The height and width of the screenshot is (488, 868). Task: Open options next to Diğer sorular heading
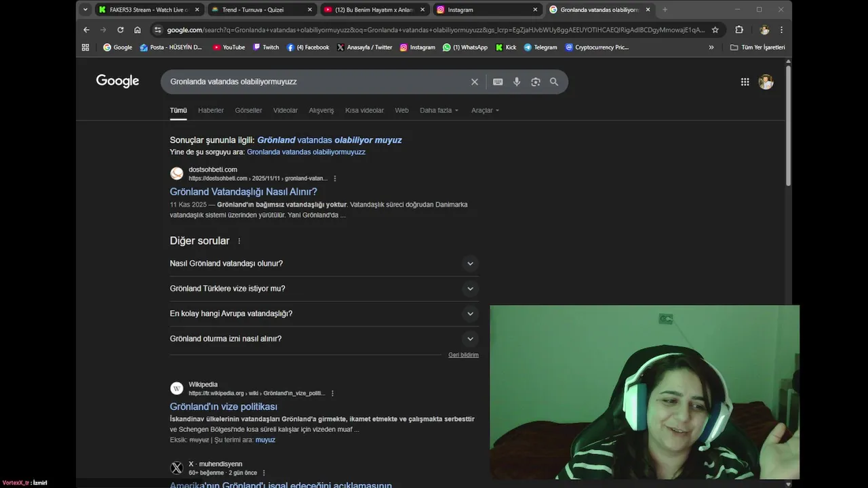[239, 241]
